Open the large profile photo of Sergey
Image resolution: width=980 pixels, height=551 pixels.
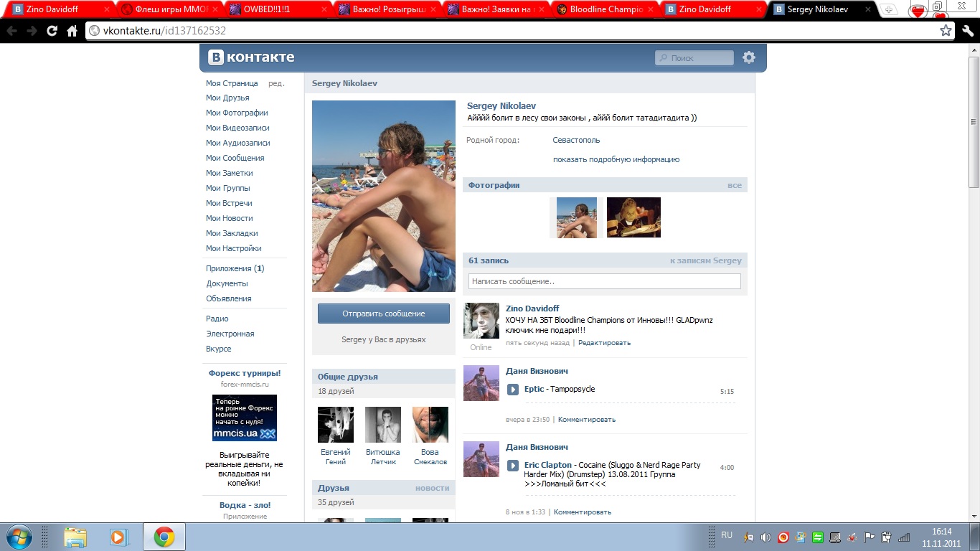click(x=384, y=196)
